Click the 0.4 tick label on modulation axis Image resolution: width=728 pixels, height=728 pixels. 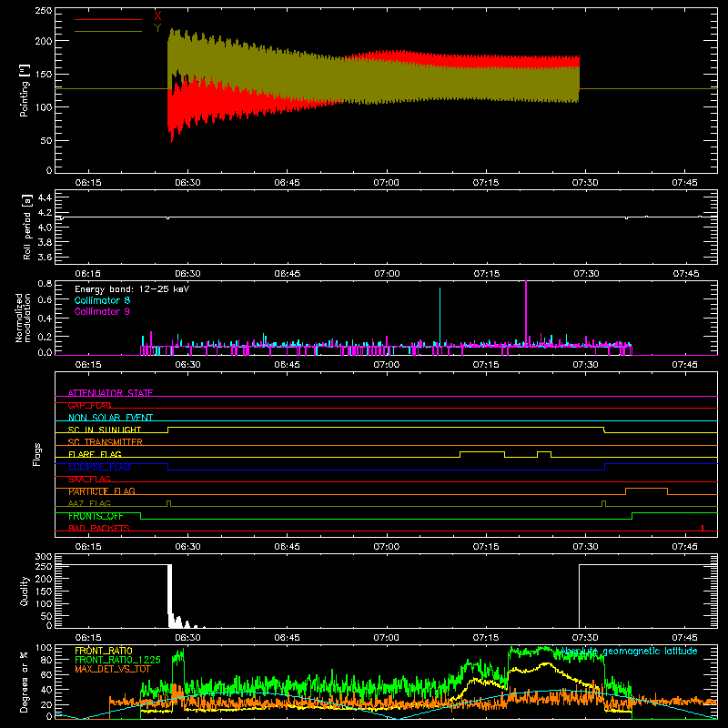45,318
